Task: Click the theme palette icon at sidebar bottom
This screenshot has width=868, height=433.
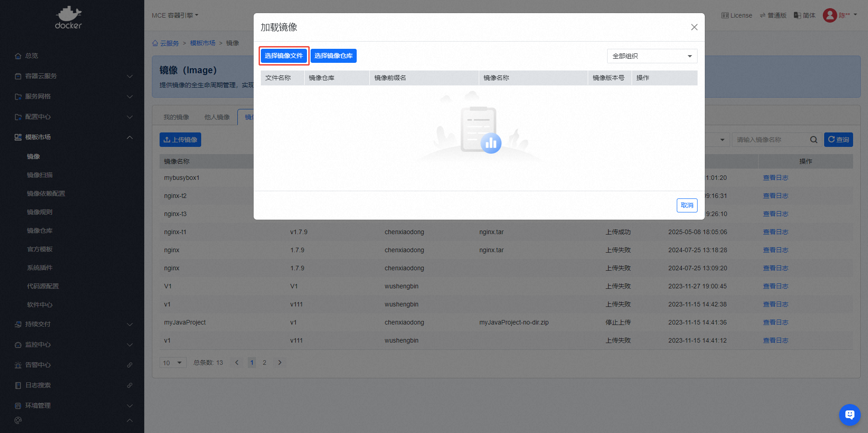Action: coord(18,420)
